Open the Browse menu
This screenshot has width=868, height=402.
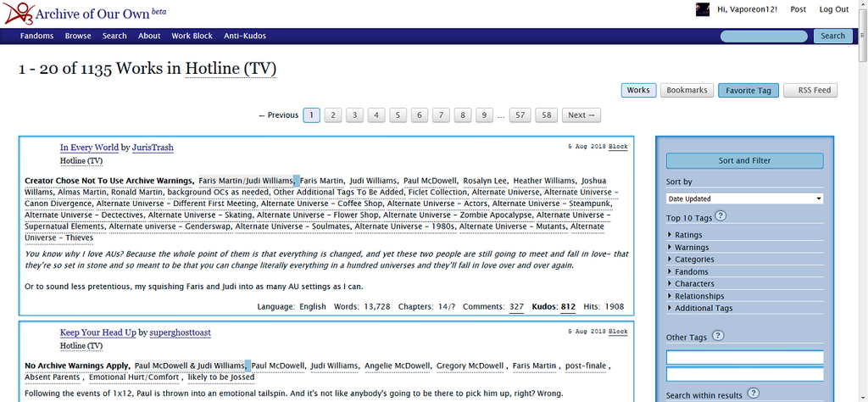(78, 36)
